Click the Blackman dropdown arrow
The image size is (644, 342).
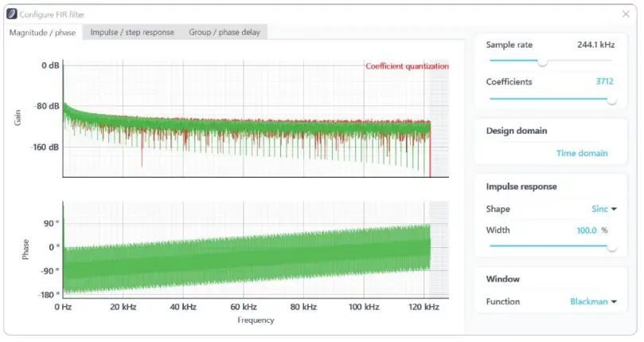[x=614, y=301]
